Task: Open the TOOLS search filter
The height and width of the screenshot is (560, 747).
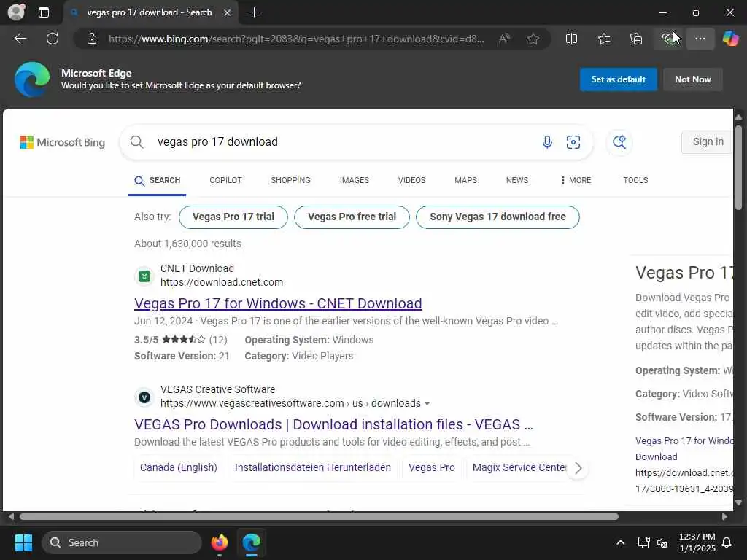Action: click(x=635, y=181)
